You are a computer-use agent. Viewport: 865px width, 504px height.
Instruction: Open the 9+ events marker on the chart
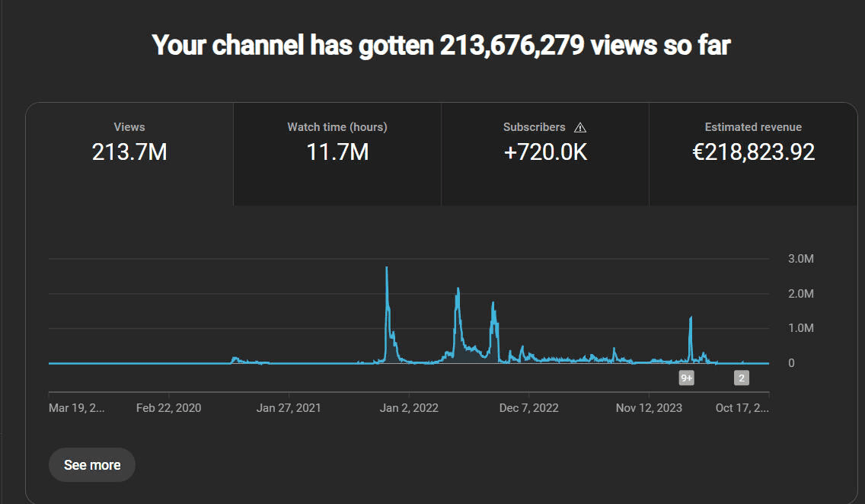pos(686,378)
